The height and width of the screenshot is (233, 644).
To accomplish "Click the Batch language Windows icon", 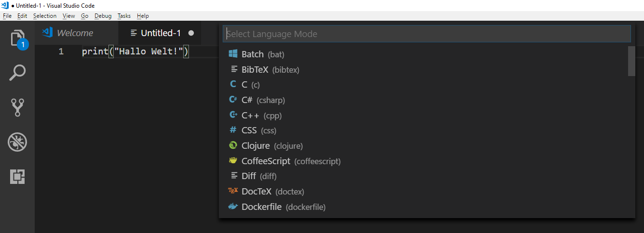I will pyautogui.click(x=233, y=54).
